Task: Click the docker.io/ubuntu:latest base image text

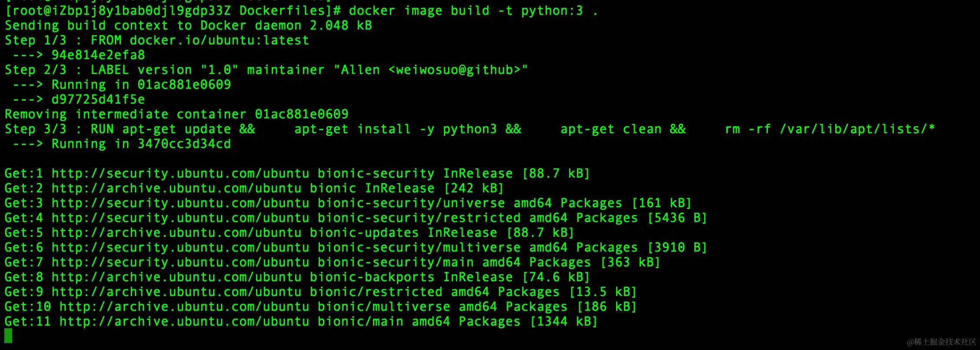Action: tap(220, 40)
